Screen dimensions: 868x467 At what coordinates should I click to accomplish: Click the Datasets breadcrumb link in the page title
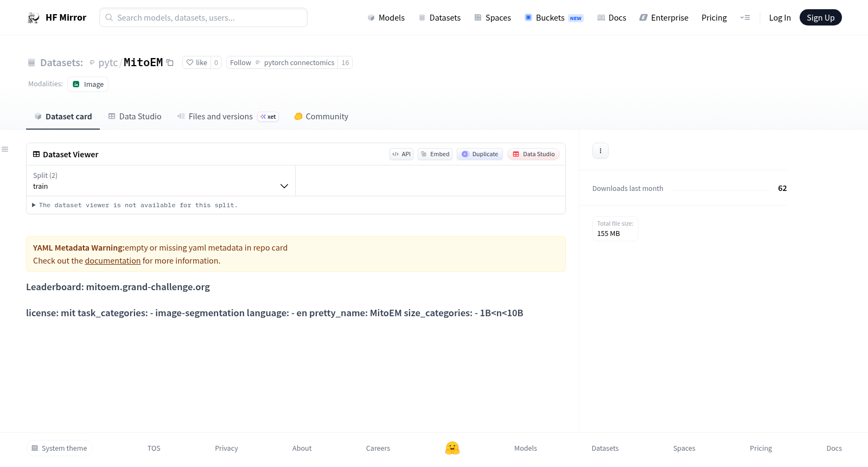[x=61, y=62]
